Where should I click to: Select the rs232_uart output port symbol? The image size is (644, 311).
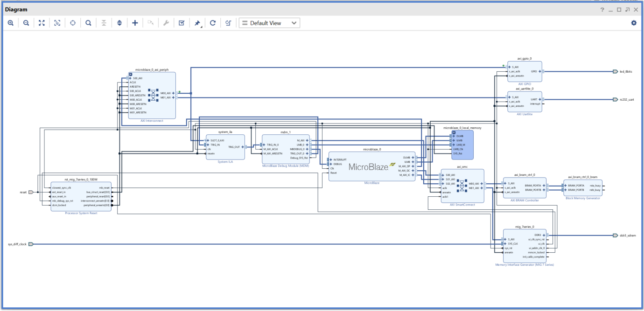pyautogui.click(x=616, y=99)
